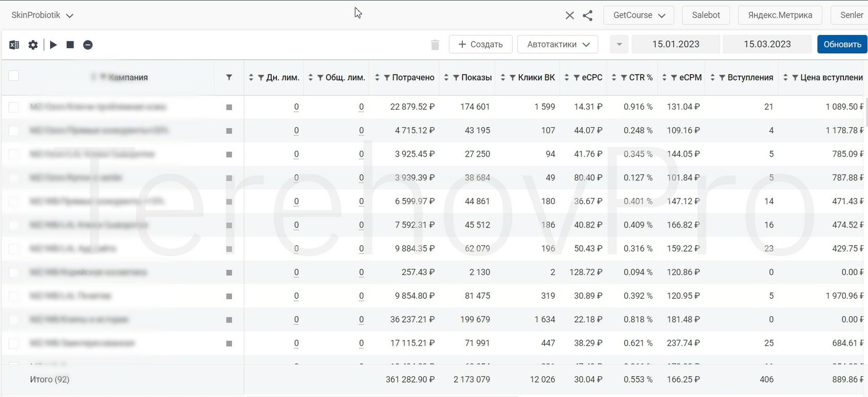This screenshot has height=397, width=868.
Task: Click the Обновить button
Action: pos(842,44)
